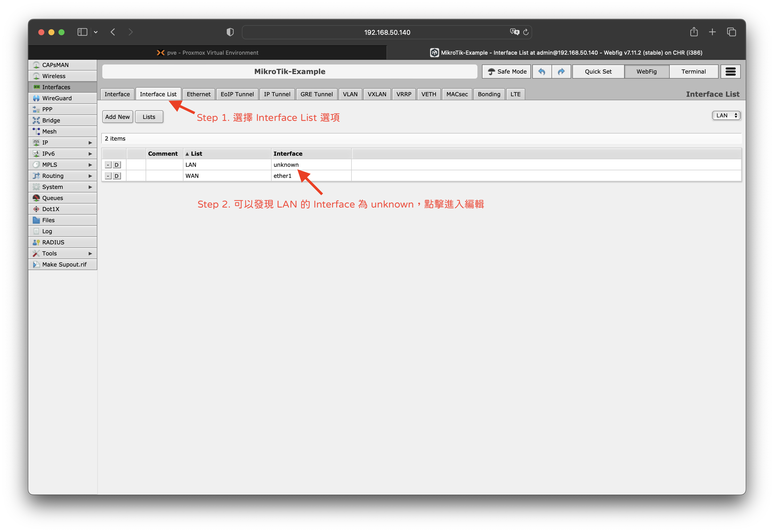Switch to the VLAN tab
Screen dimensions: 774x532
[350, 94]
